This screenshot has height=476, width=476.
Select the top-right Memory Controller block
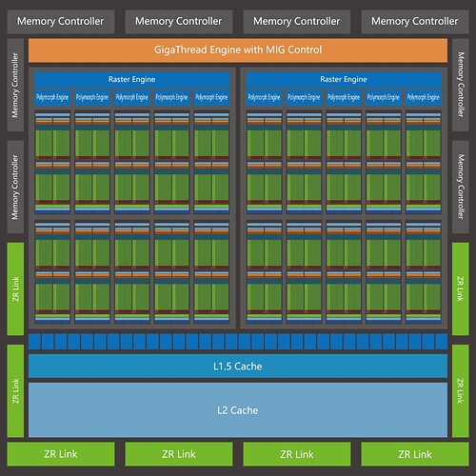click(415, 22)
